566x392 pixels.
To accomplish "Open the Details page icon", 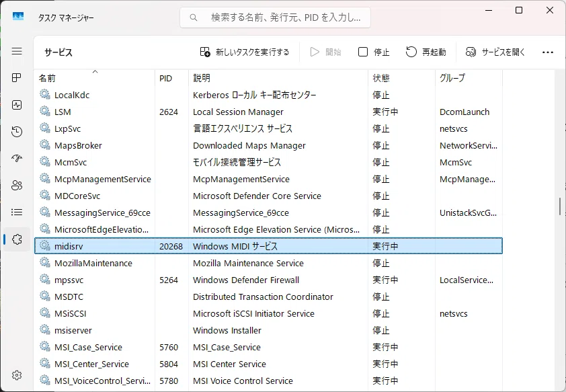I will pos(17,212).
